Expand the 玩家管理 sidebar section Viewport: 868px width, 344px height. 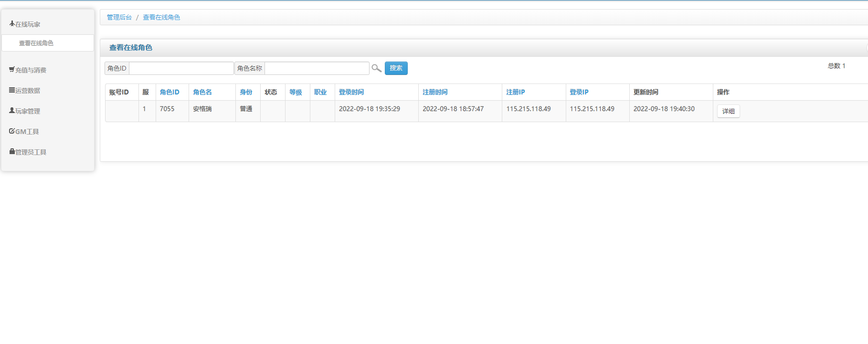28,111
